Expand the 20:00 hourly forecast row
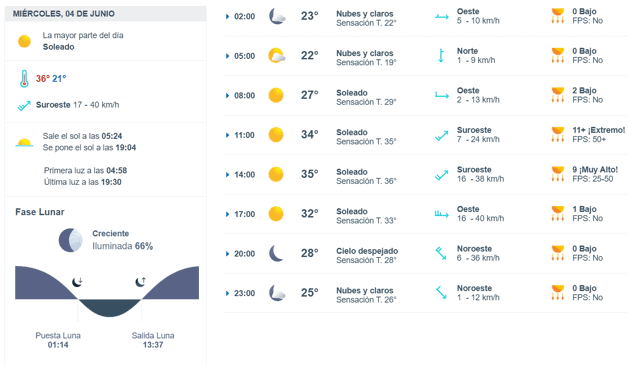Screen dimensions: 628x366 (426, 253)
